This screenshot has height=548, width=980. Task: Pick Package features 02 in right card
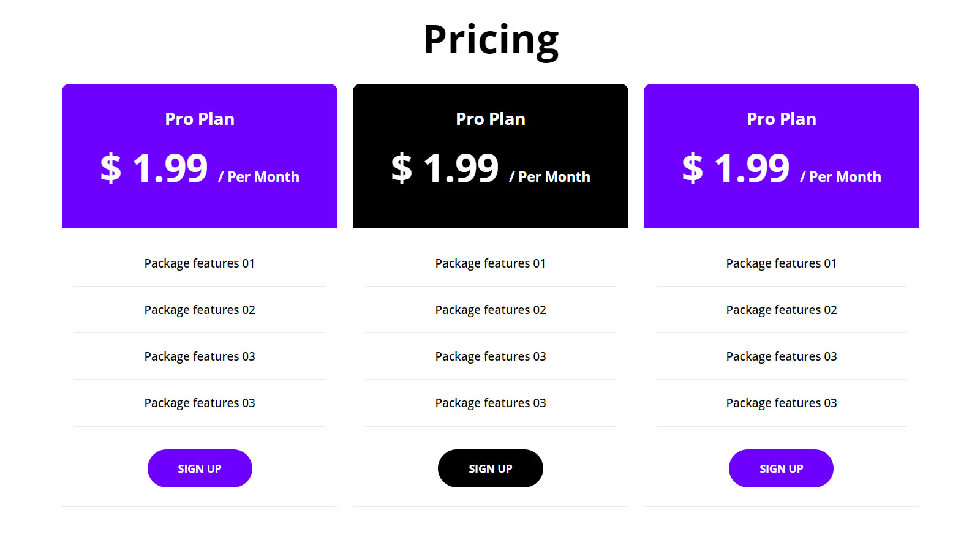tap(782, 310)
